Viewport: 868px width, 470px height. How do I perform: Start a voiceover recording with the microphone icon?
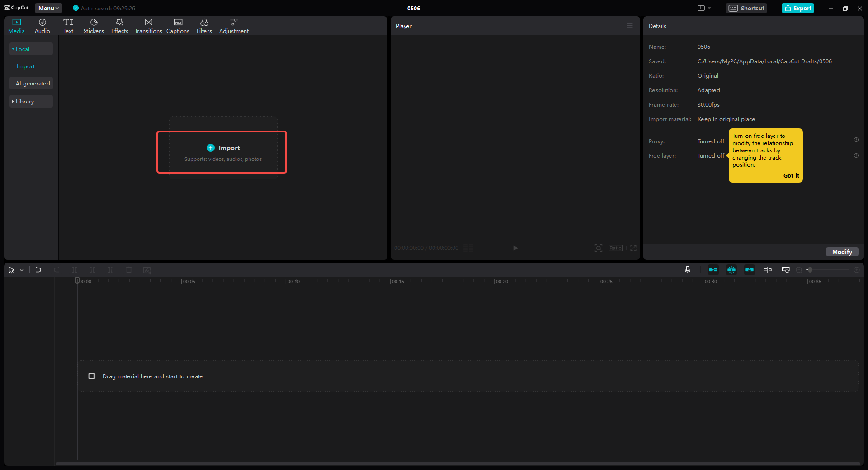point(687,270)
